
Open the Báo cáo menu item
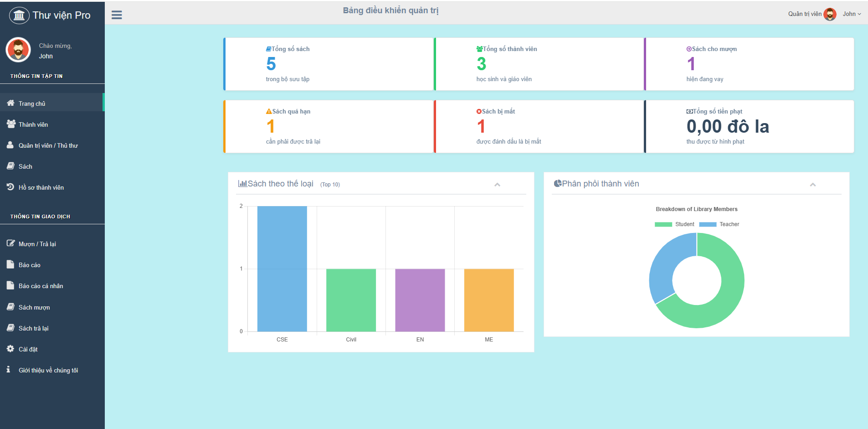[30, 265]
